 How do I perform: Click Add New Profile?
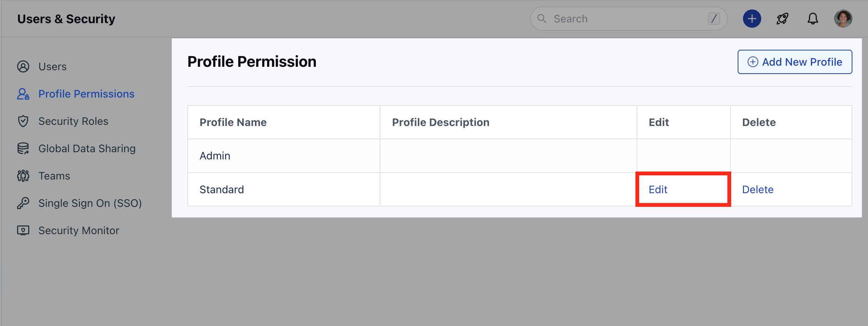(x=795, y=61)
